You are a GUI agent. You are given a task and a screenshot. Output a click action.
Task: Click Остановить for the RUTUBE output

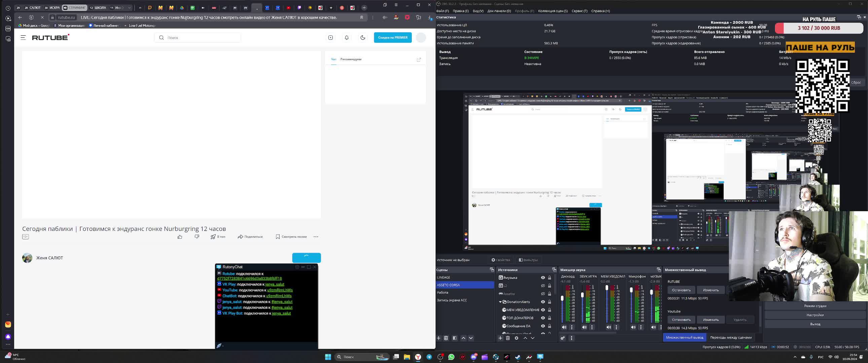pos(681,290)
